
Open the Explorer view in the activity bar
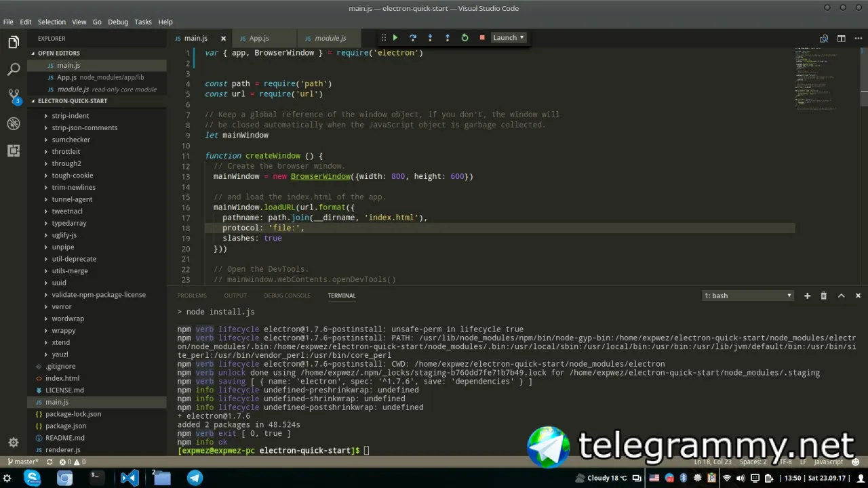[x=14, y=43]
